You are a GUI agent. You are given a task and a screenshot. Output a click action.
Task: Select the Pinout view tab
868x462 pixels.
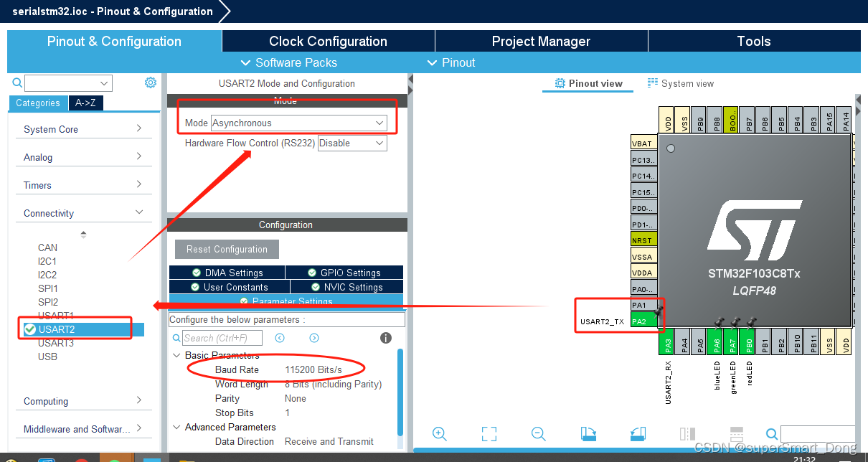[x=588, y=83]
